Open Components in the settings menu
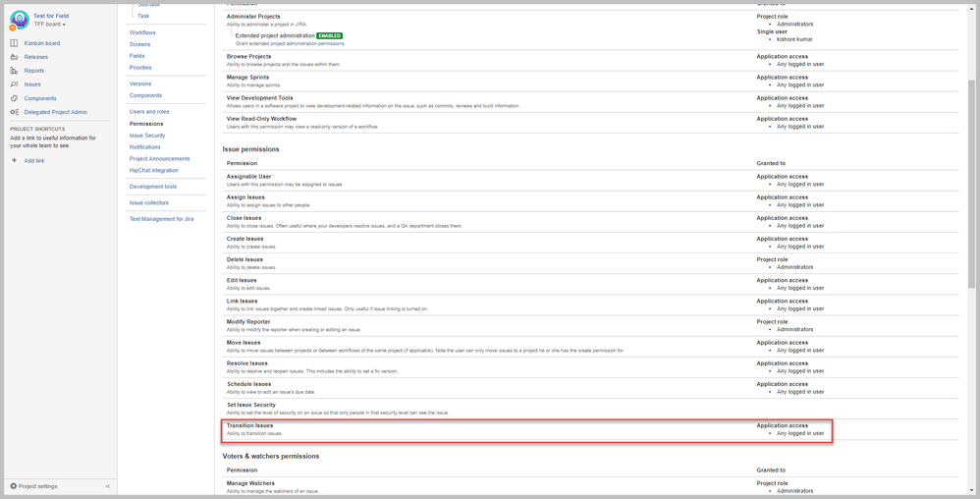The image size is (980, 499). click(x=145, y=95)
